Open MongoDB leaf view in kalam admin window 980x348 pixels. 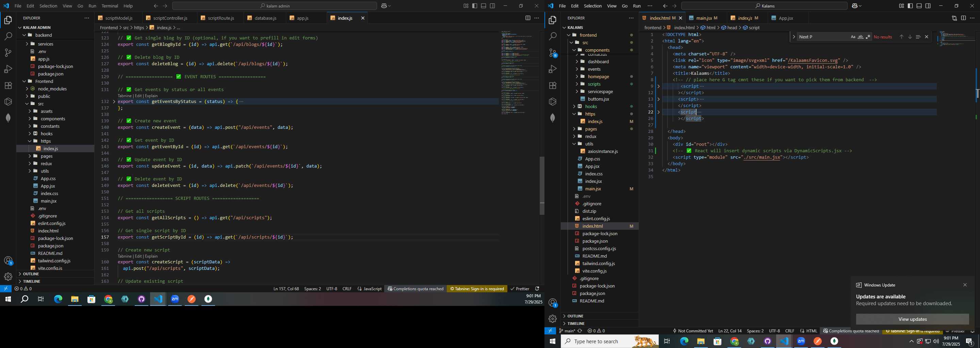8,118
